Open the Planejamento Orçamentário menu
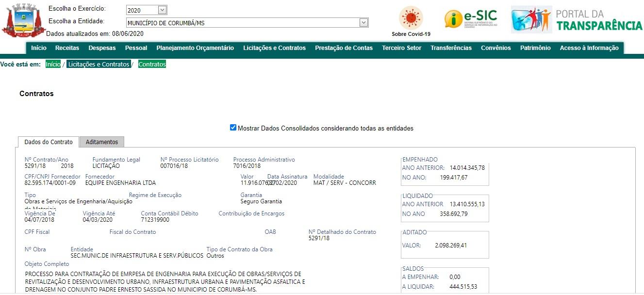Image resolution: width=644 pixels, height=295 pixels. (x=195, y=48)
